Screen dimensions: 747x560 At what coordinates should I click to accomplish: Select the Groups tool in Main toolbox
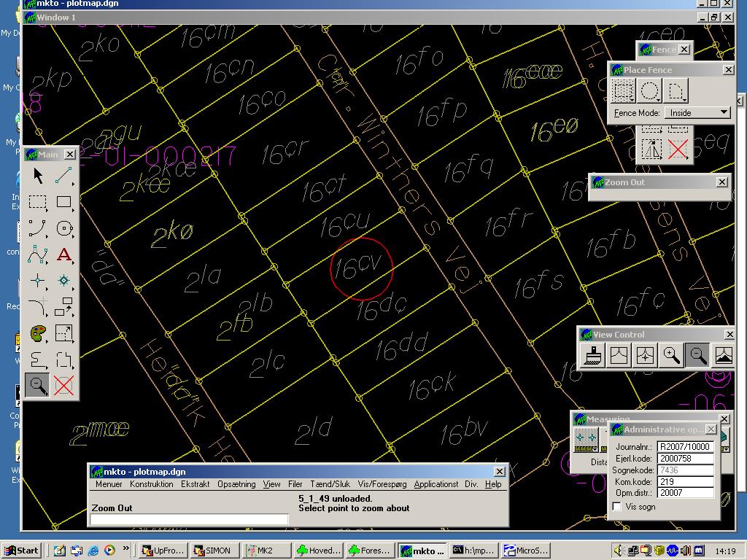(x=63, y=359)
